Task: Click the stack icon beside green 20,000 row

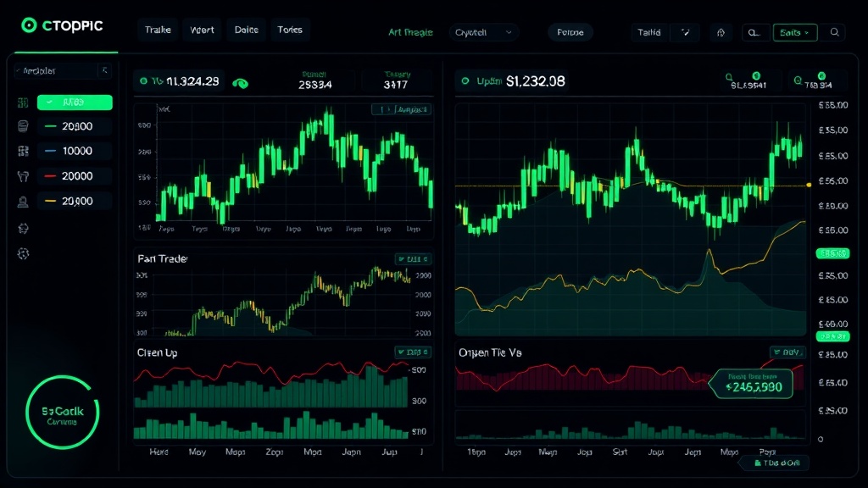Action: 23,126
